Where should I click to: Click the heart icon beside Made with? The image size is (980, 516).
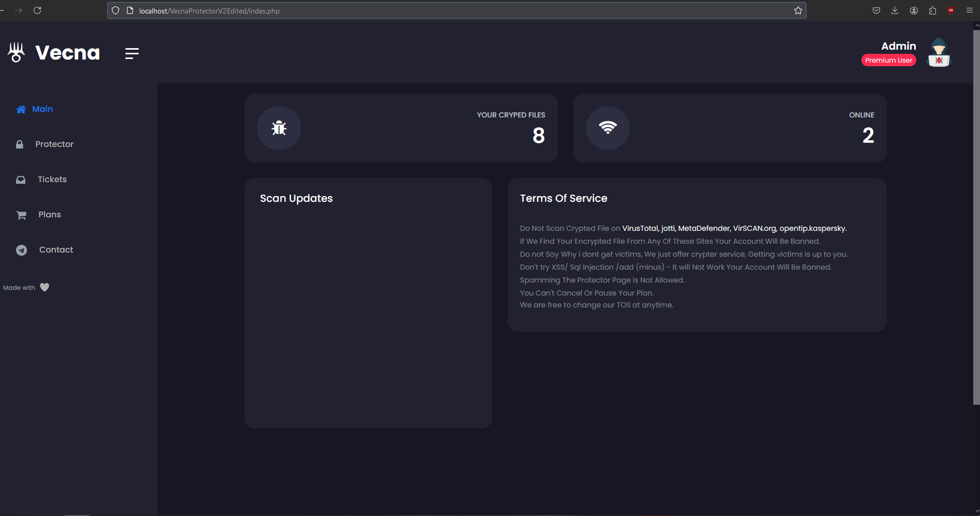(x=45, y=287)
